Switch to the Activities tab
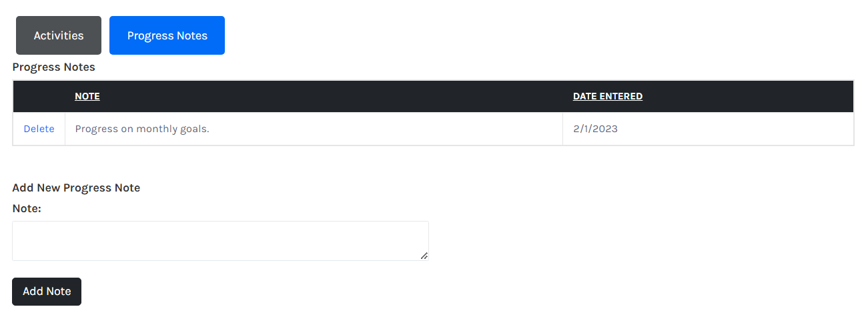The height and width of the screenshot is (315, 868). (x=59, y=35)
